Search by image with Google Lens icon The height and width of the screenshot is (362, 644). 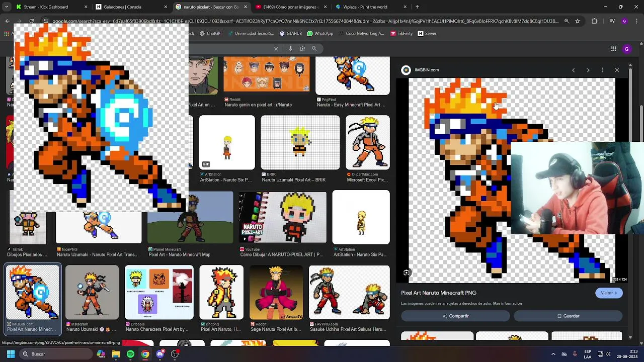click(x=302, y=49)
